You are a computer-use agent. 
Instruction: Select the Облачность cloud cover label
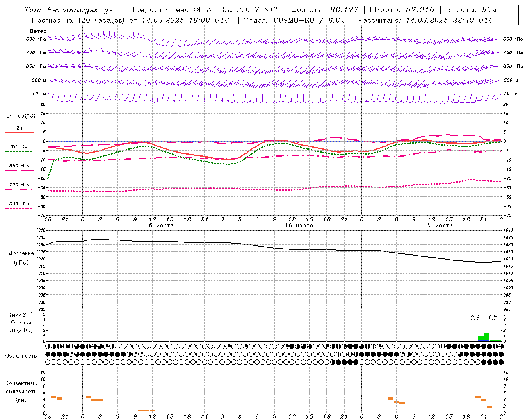21,356
